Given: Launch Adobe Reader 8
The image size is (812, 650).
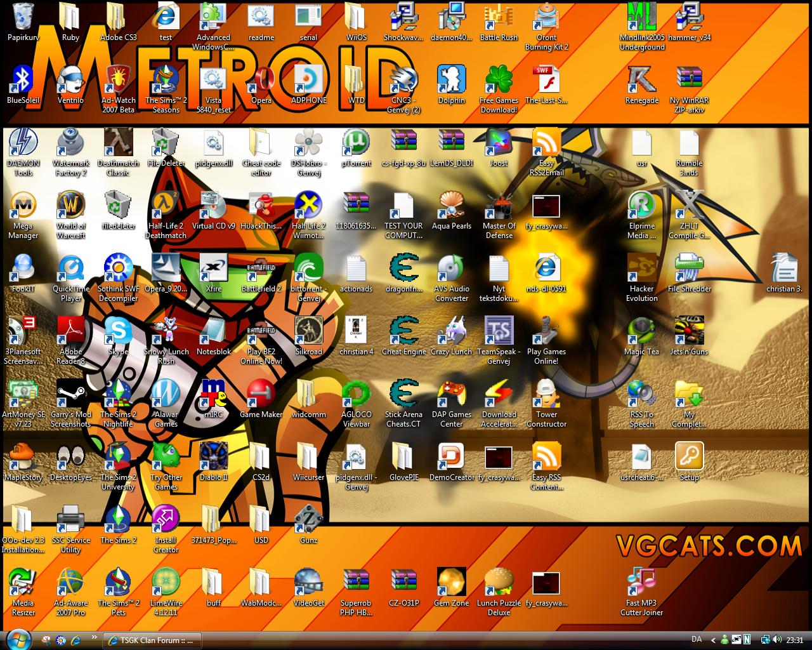Looking at the screenshot, I should coord(70,331).
